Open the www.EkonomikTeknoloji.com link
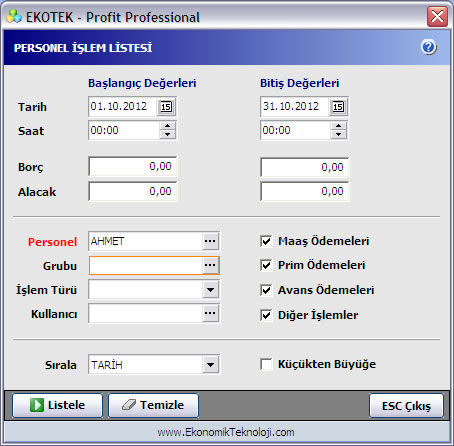The width and height of the screenshot is (454, 446). coord(226,432)
